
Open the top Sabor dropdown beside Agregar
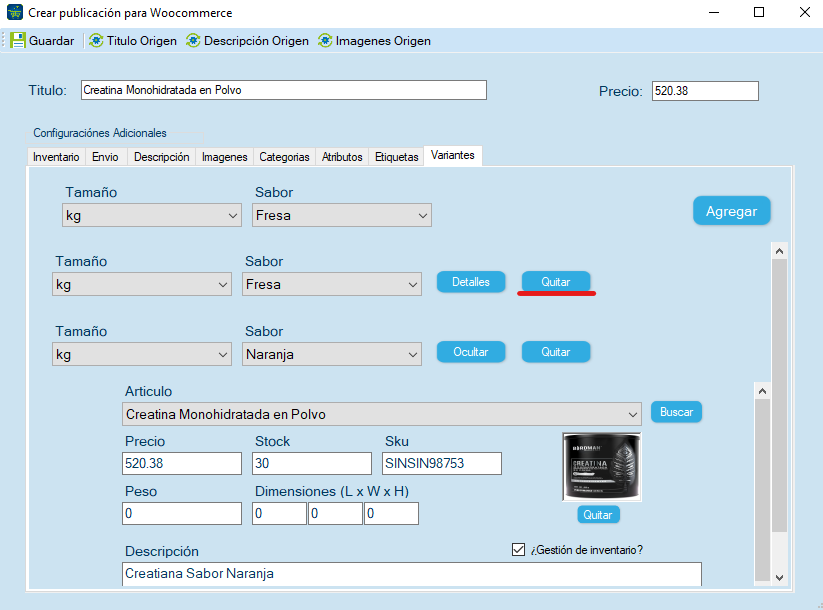tap(342, 215)
